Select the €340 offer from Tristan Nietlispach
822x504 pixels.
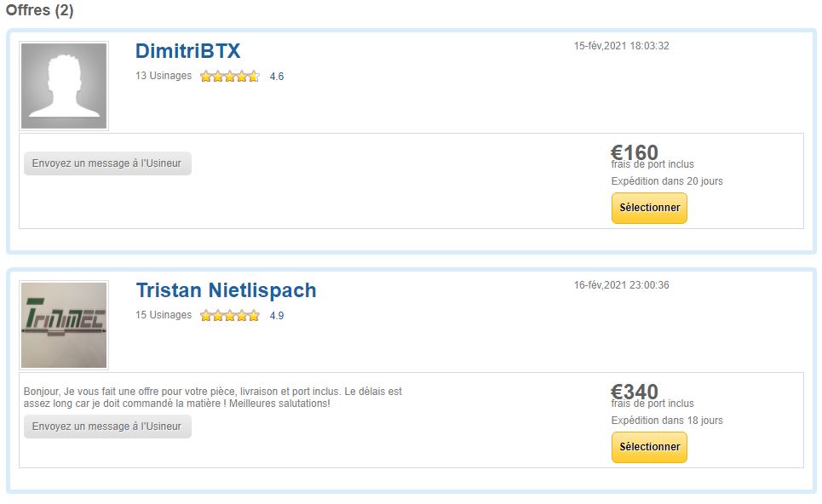tap(649, 448)
